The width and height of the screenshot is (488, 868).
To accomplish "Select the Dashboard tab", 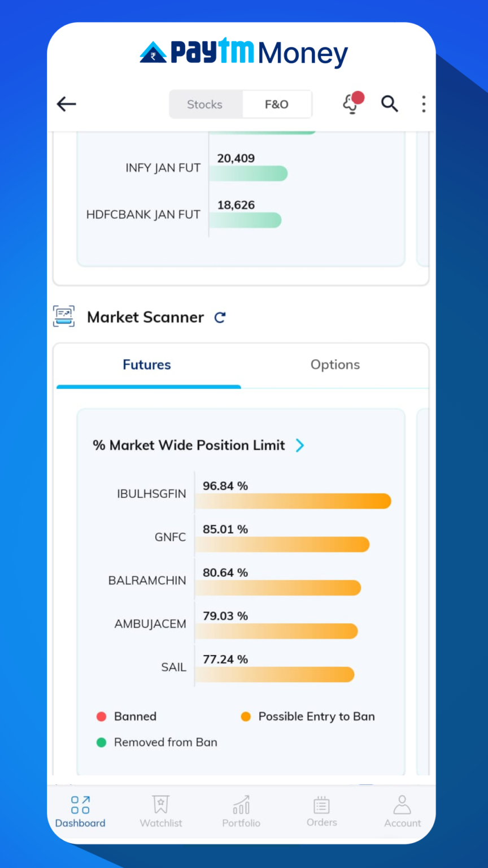I will coord(80,812).
